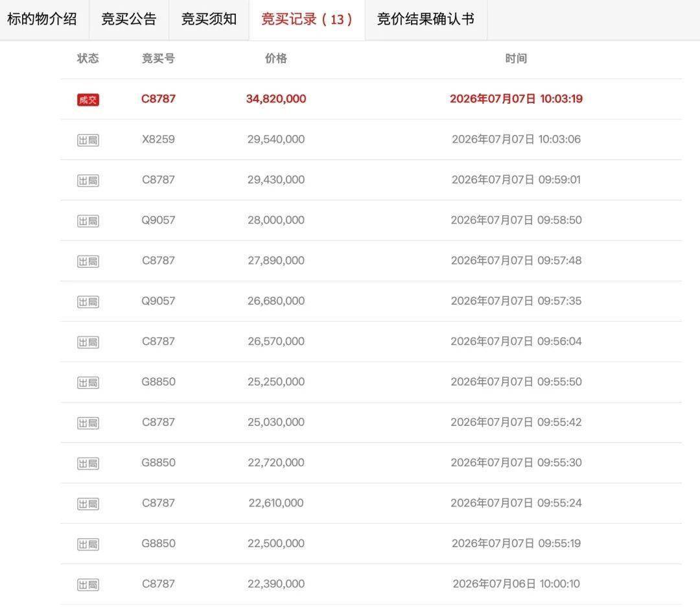
Task: Click 出局 badge beside price 22,720,000
Action: 88,464
